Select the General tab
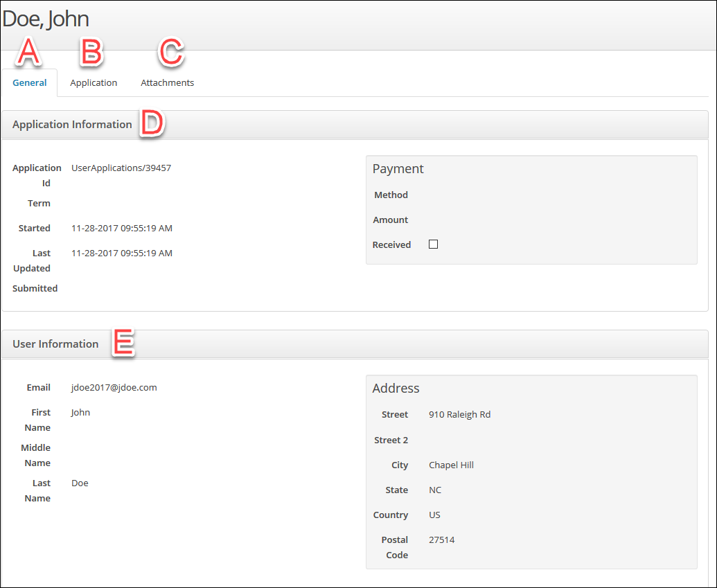The height and width of the screenshot is (588, 717). coord(29,82)
